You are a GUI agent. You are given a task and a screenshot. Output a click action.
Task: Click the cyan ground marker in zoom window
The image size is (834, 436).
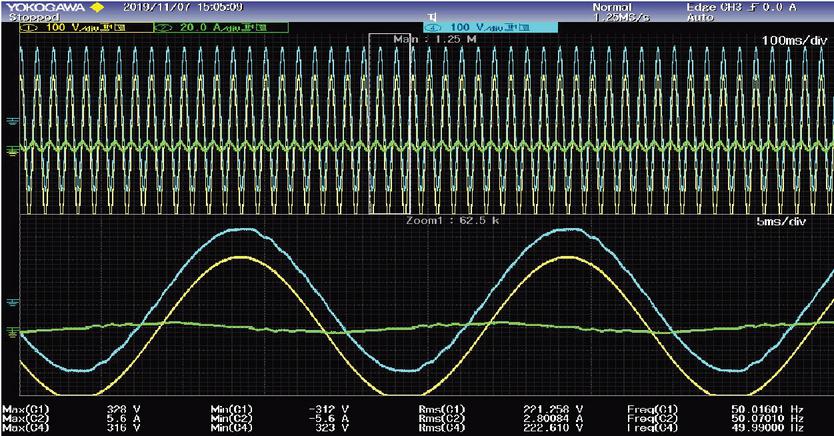click(x=11, y=302)
